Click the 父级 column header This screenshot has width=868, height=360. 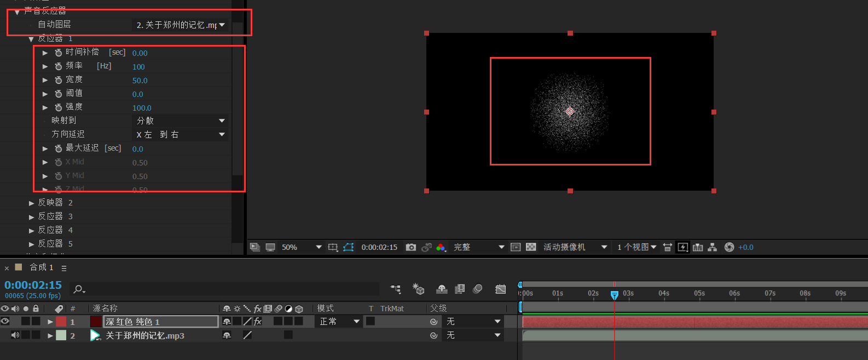tap(438, 308)
